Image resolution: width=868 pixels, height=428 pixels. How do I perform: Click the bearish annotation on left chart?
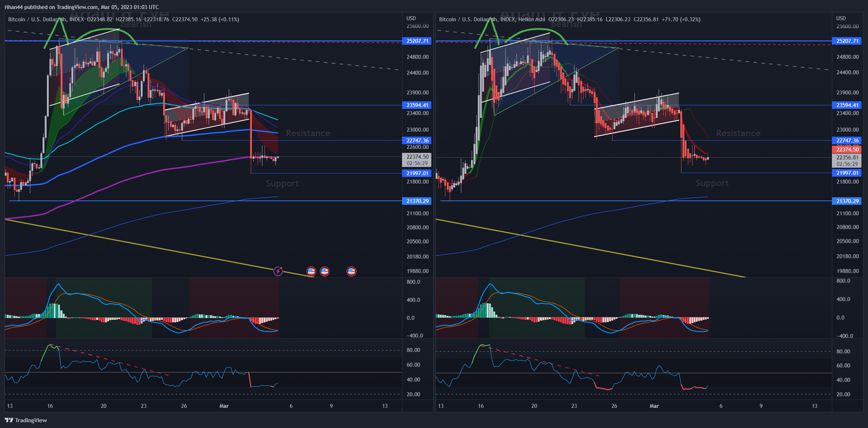click(136, 25)
